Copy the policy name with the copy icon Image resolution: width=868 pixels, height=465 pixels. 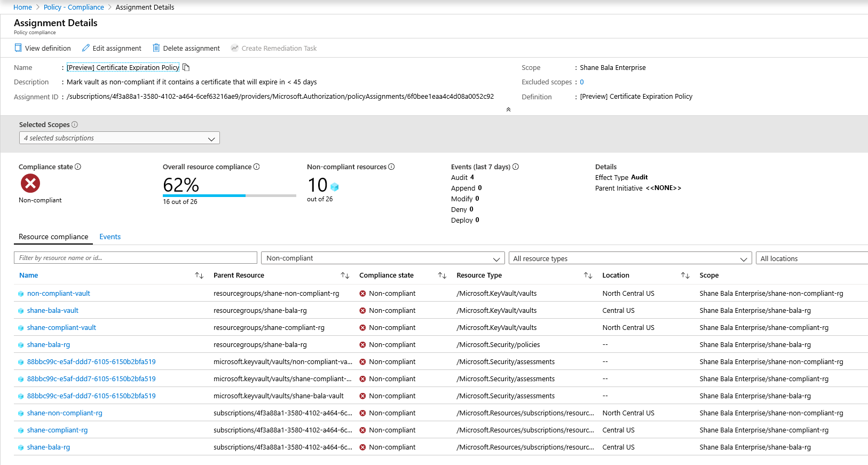[x=186, y=67]
